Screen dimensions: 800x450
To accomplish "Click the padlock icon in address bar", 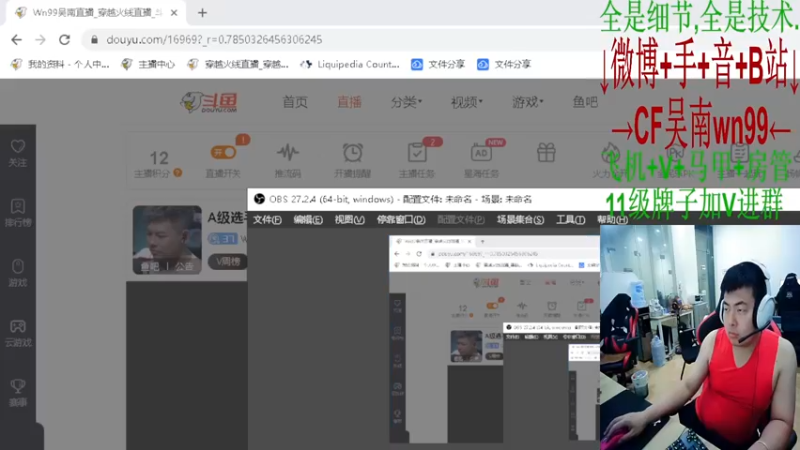I will pyautogui.click(x=94, y=40).
